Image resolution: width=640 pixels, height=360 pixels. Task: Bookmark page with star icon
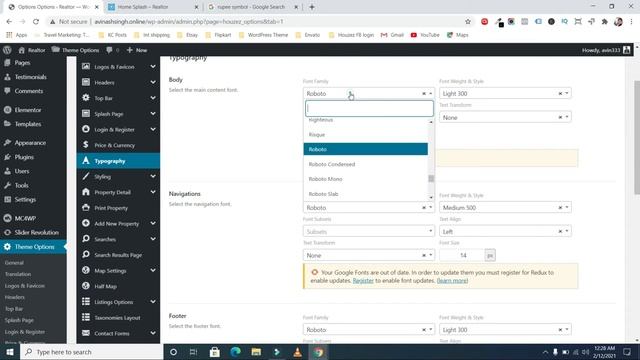point(468,22)
